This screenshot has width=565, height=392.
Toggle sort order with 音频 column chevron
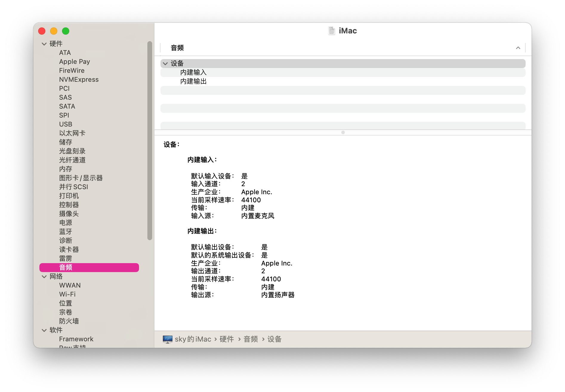[518, 48]
